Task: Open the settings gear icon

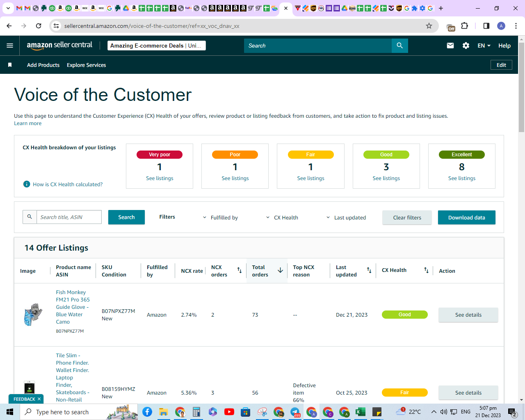Action: pyautogui.click(x=466, y=46)
